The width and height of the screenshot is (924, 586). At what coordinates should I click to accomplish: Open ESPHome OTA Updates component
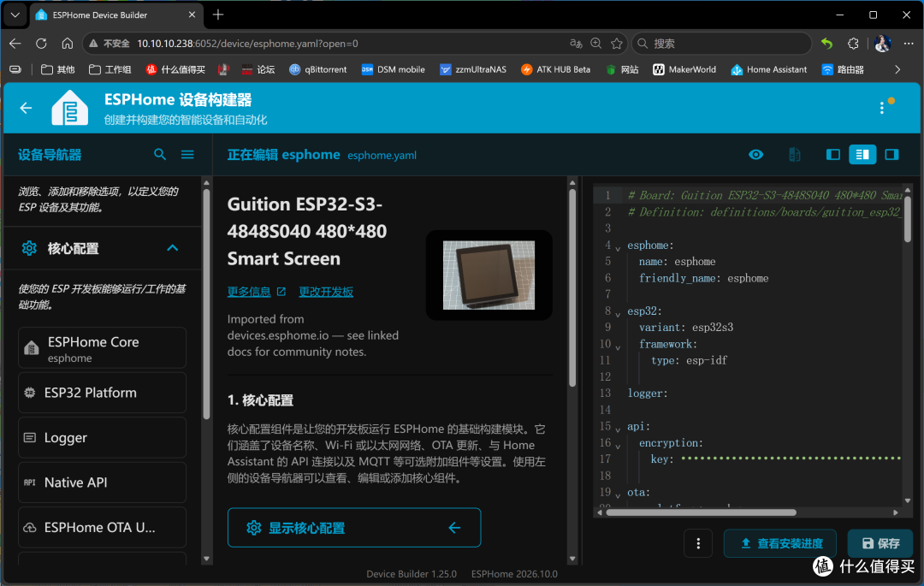[x=102, y=527]
